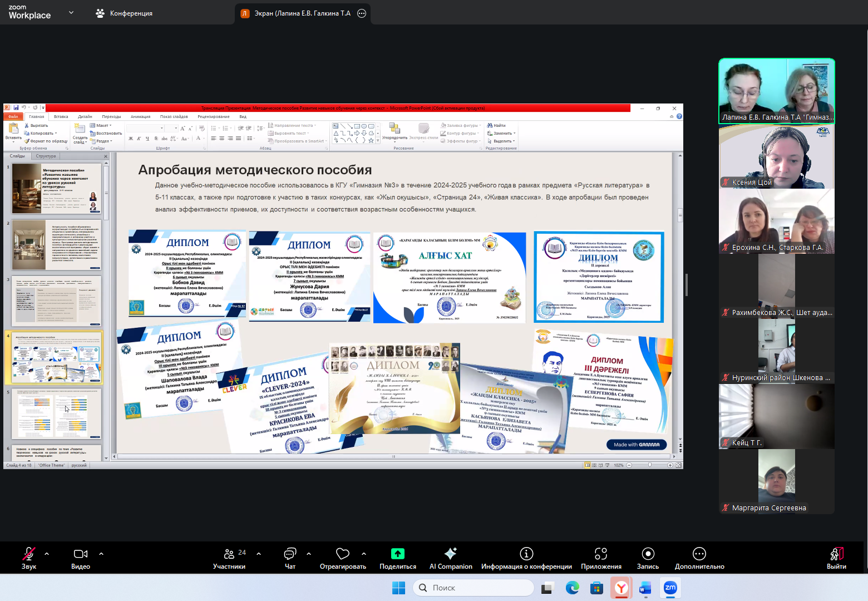Unmute the microphone

29,558
